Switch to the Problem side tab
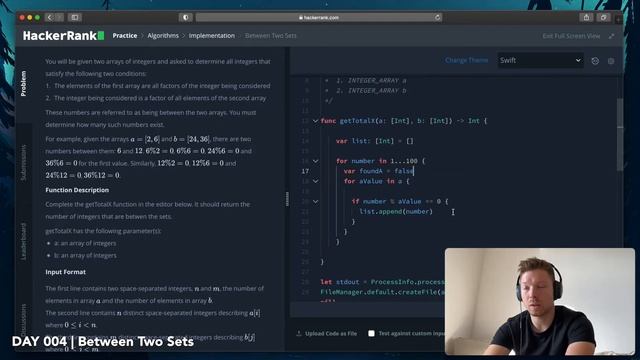This screenshot has height=360, width=640. [24, 84]
